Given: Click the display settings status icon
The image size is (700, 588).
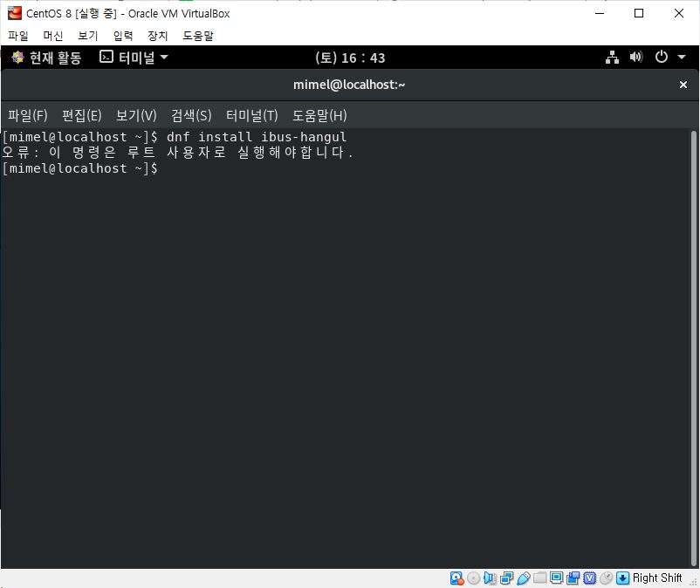Looking at the screenshot, I should click(556, 578).
